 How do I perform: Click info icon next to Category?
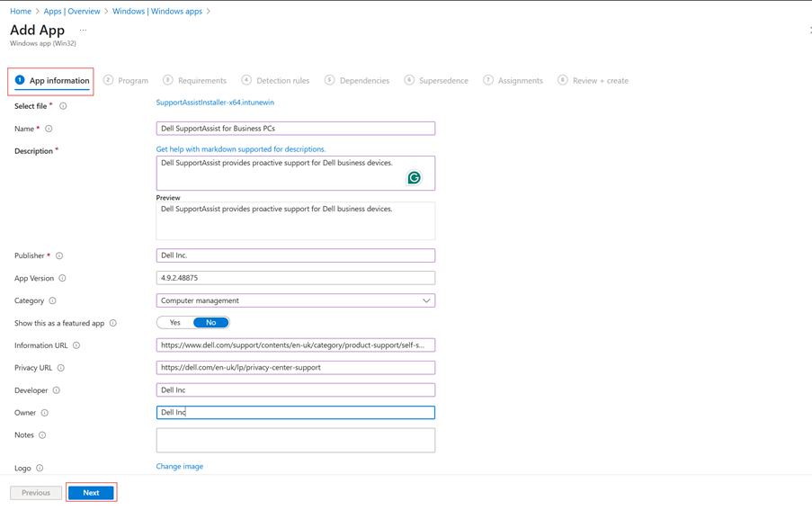point(52,300)
